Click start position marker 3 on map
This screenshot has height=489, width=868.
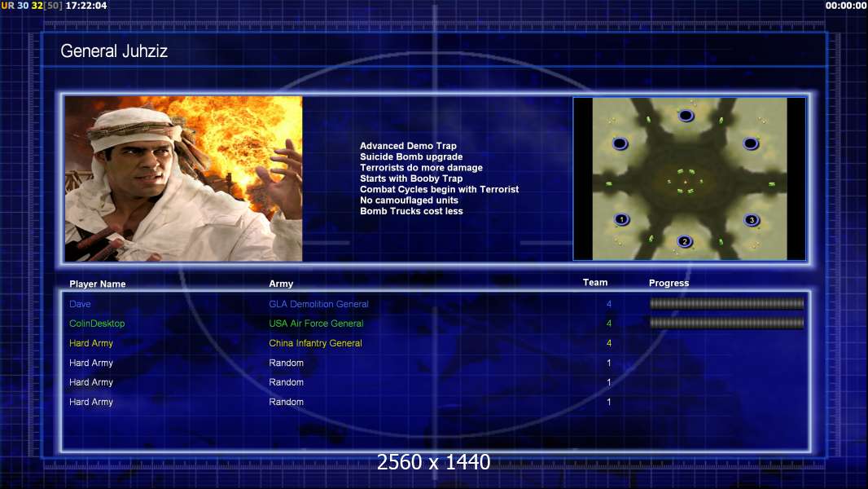click(752, 220)
